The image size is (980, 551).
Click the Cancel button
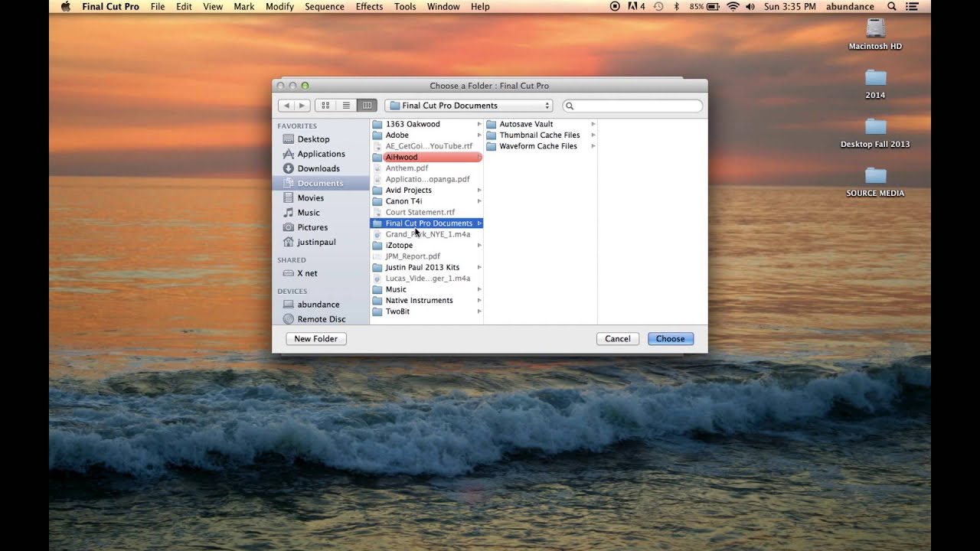618,338
